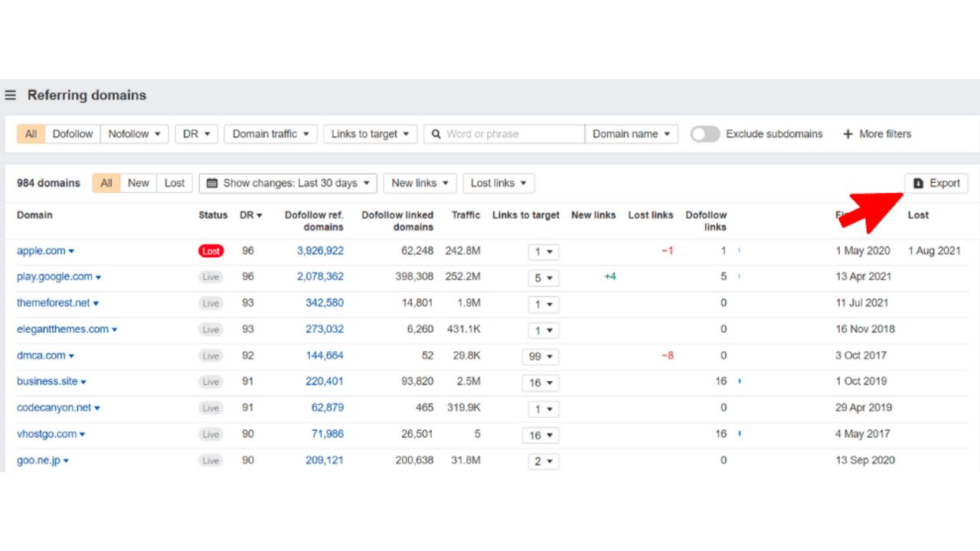This screenshot has height=551, width=980.
Task: Click the first seen date 16 Nov 2018
Action: coord(865,329)
